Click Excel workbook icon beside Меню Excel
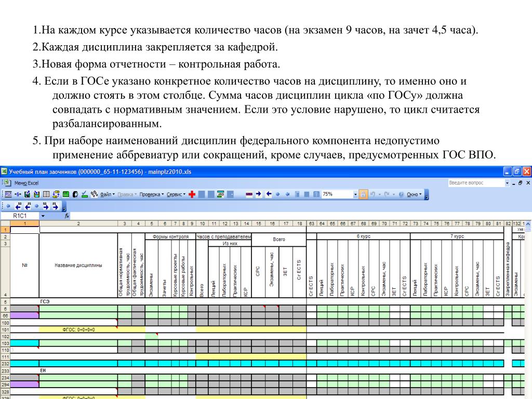 point(7,183)
